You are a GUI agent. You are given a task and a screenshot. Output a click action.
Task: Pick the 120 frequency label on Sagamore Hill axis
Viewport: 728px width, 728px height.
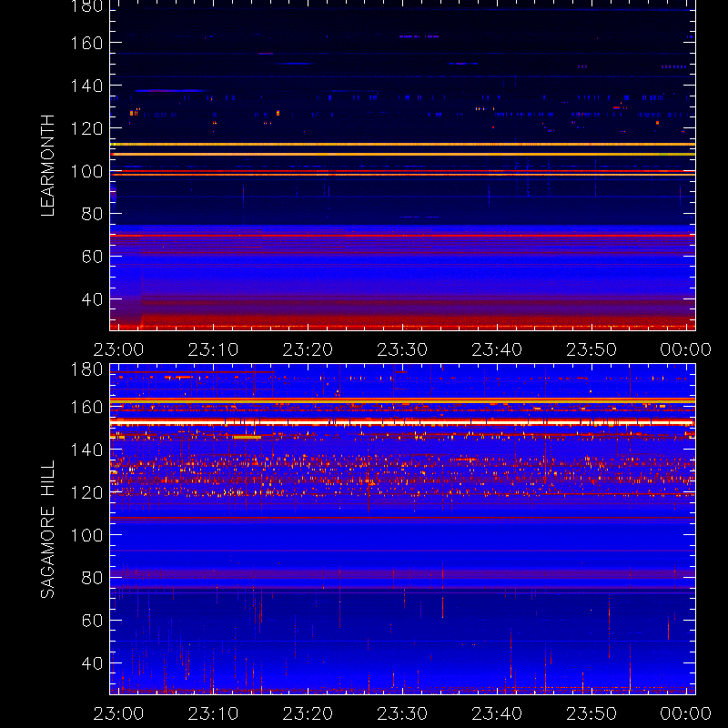86,492
